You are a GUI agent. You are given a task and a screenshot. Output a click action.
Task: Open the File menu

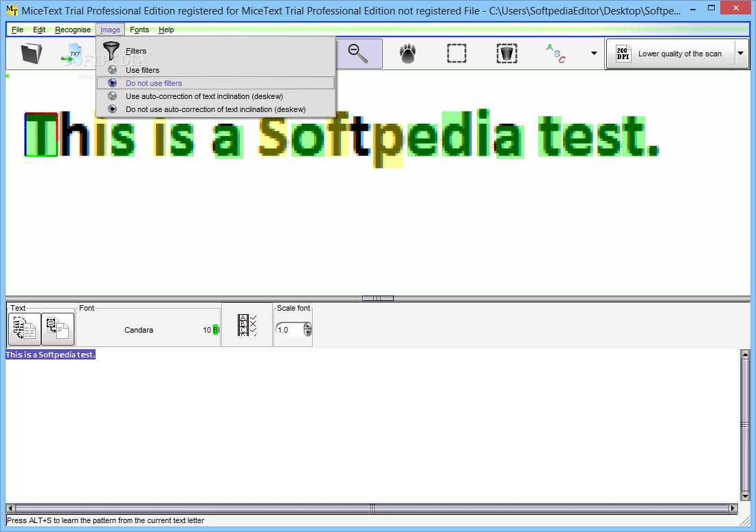pyautogui.click(x=17, y=30)
